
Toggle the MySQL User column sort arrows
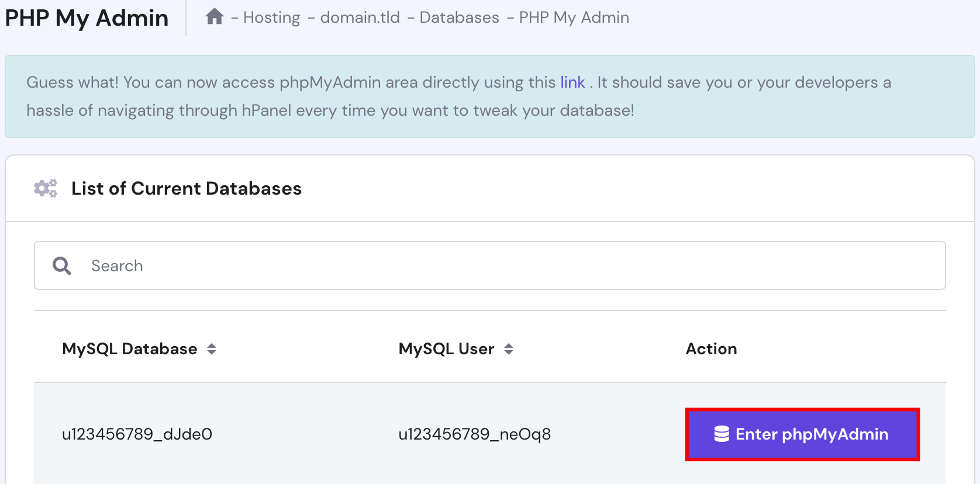point(509,349)
